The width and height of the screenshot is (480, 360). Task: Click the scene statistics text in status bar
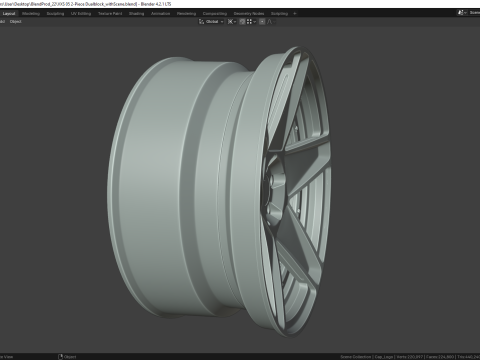click(x=410, y=357)
